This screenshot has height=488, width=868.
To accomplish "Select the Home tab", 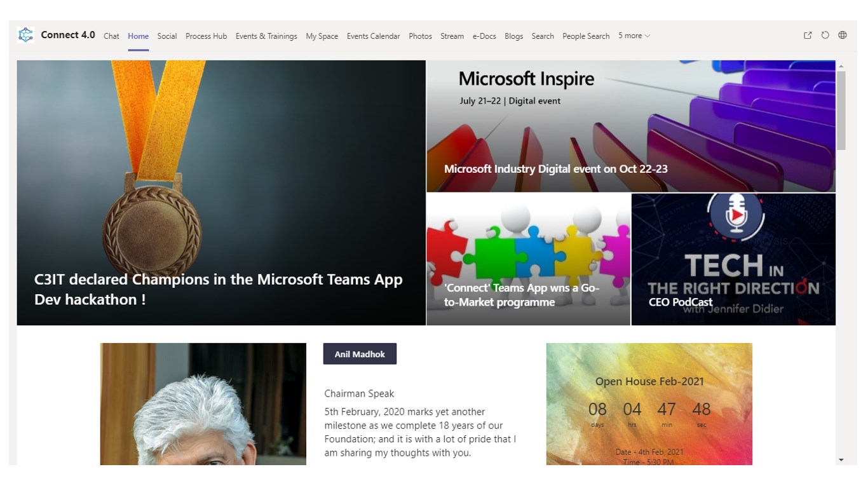I will tap(138, 36).
